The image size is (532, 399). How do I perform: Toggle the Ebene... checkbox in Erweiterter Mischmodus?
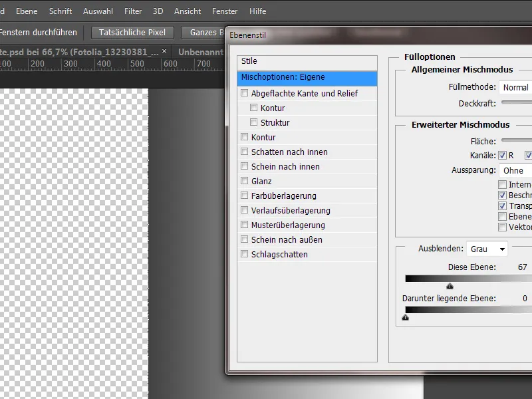click(502, 217)
